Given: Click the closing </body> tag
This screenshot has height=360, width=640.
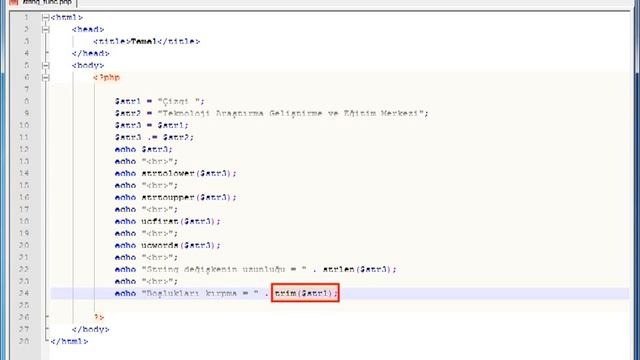Looking at the screenshot, I should click(x=91, y=329).
